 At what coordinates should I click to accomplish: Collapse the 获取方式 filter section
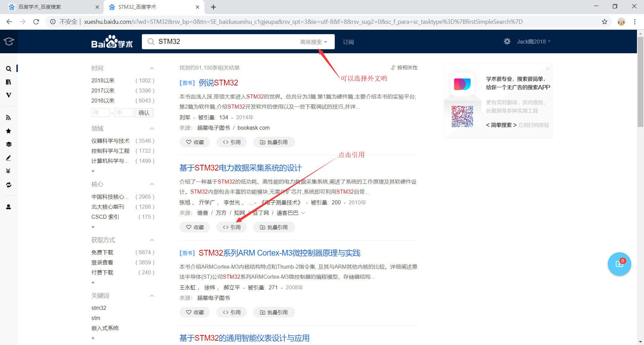coord(152,240)
